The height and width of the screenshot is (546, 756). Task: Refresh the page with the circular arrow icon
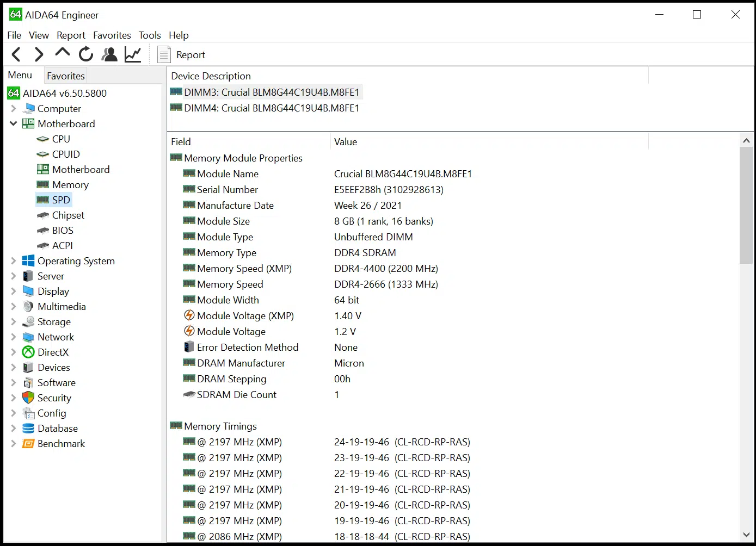pyautogui.click(x=86, y=54)
